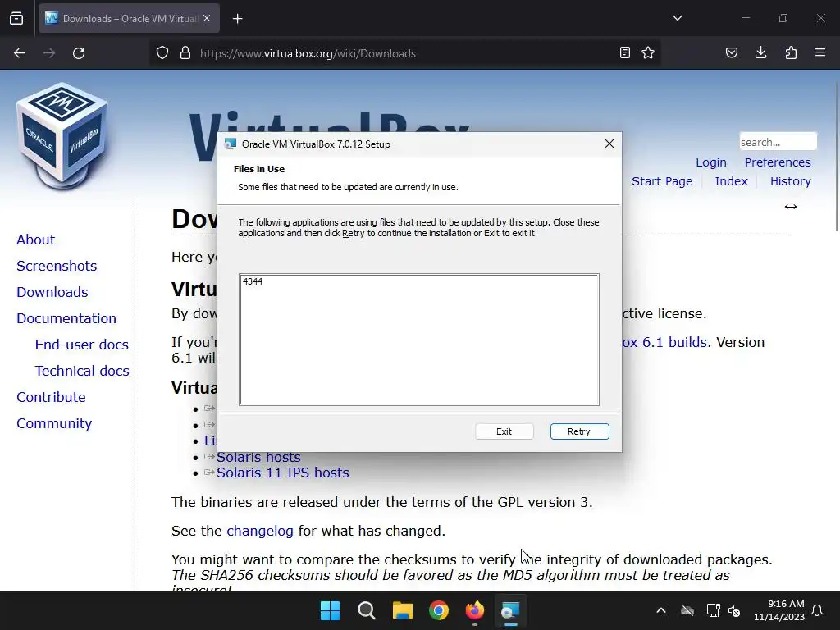This screenshot has height=630, width=840.
Task: Bookmark this page with star icon
Action: 648,53
